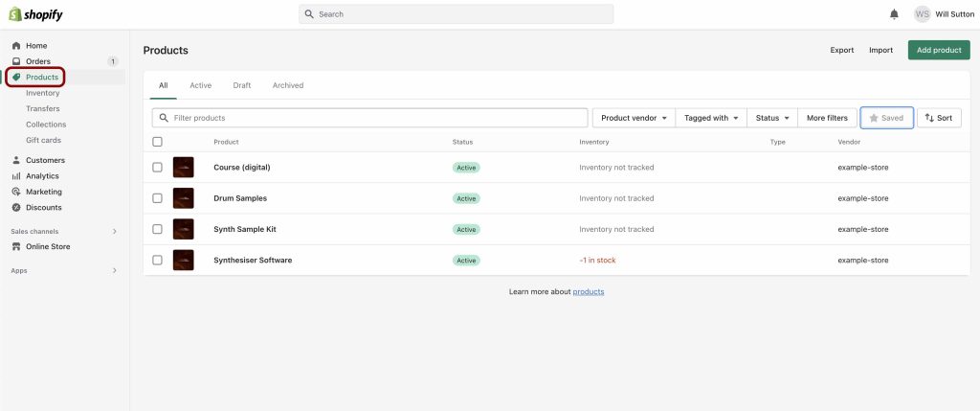Follow the 'products' learn more link

coord(589,291)
